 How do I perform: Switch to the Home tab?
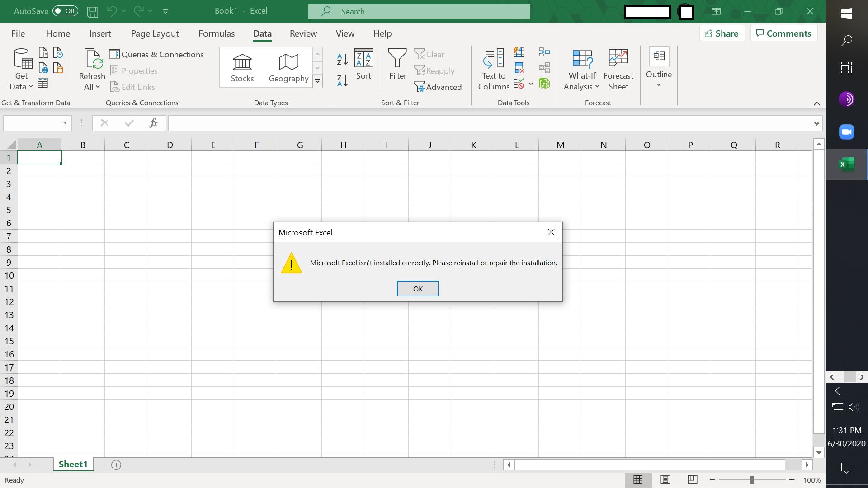coord(58,33)
